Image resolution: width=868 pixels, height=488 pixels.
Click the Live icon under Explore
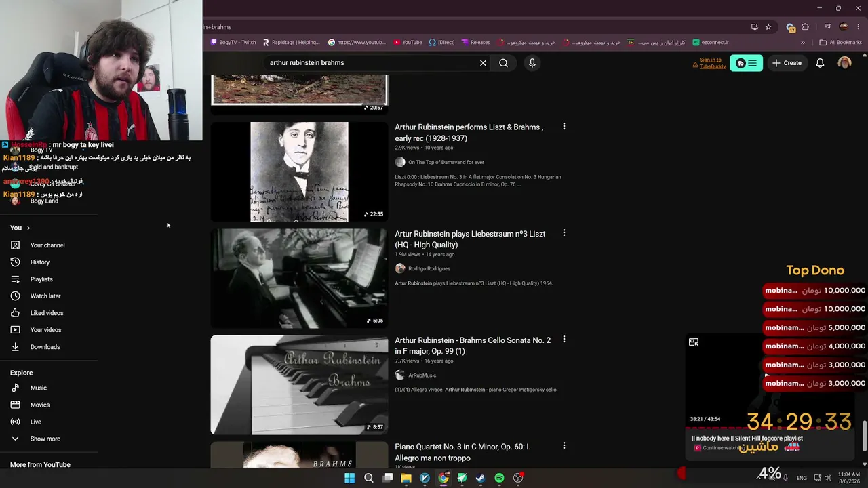(x=15, y=422)
